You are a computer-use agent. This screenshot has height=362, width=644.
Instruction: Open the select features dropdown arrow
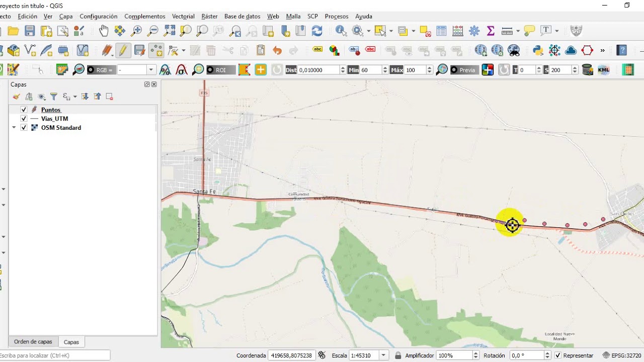(391, 31)
